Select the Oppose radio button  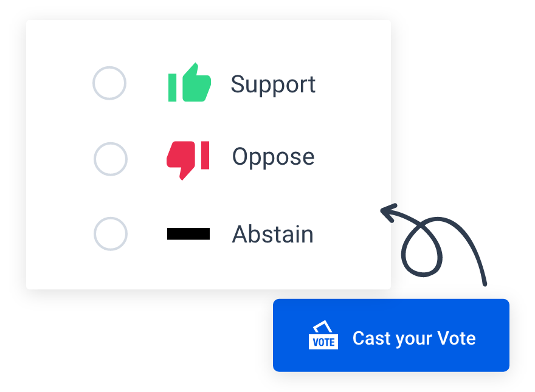111,159
